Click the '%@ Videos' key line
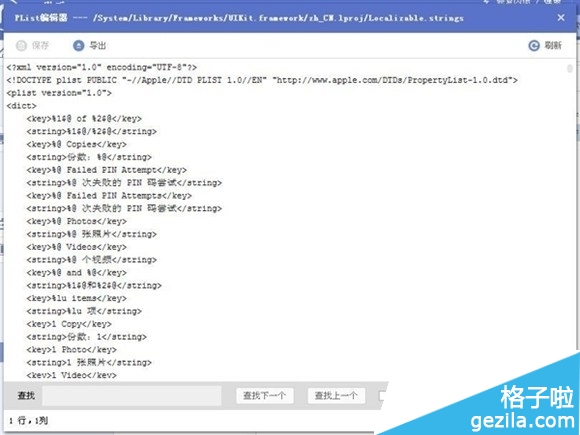580x435 pixels. [77, 247]
